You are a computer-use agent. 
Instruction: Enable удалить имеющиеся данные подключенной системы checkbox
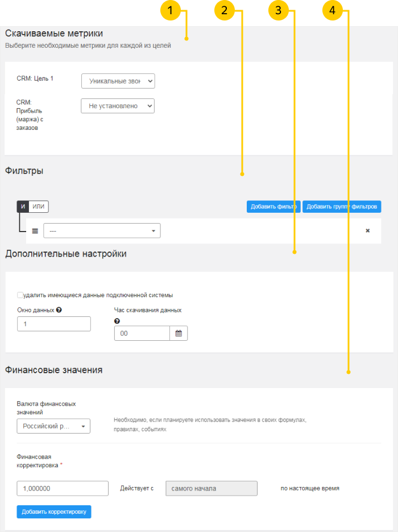click(x=20, y=295)
